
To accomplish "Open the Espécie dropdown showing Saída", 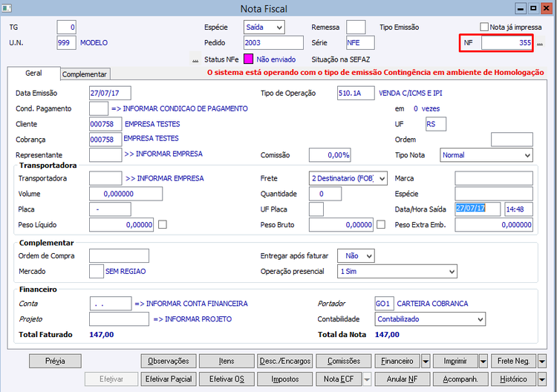I will tap(264, 27).
